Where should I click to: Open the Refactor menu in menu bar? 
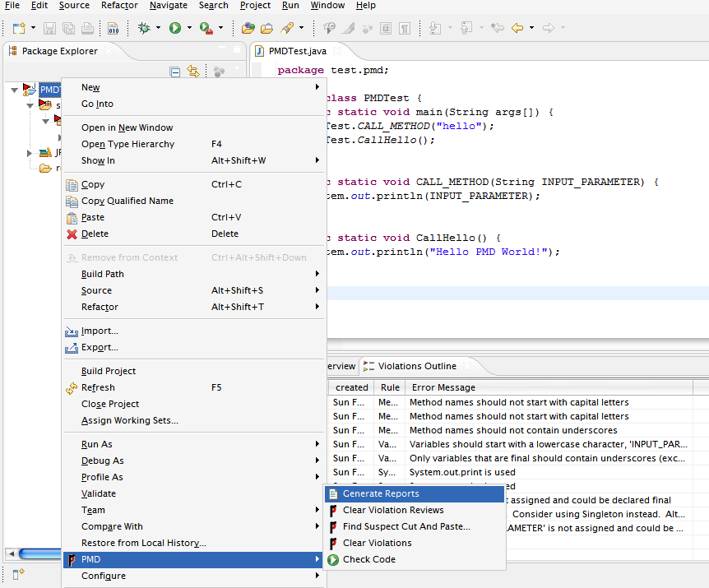coord(119,6)
